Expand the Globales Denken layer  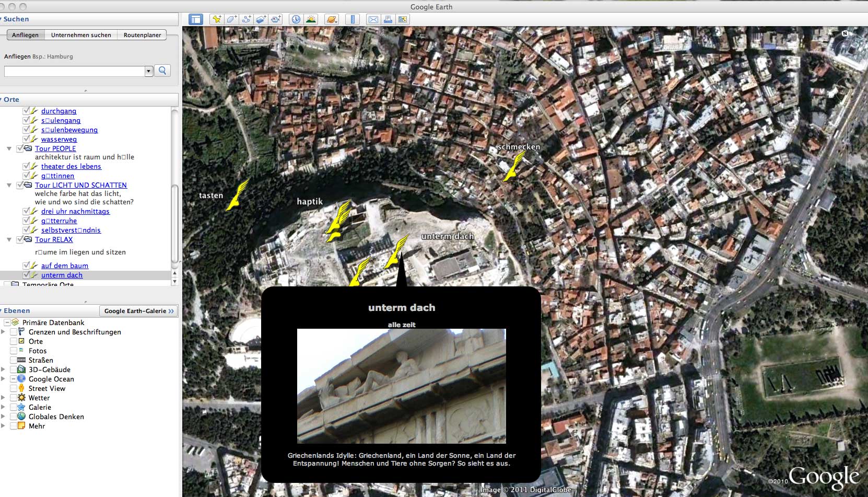click(3, 417)
